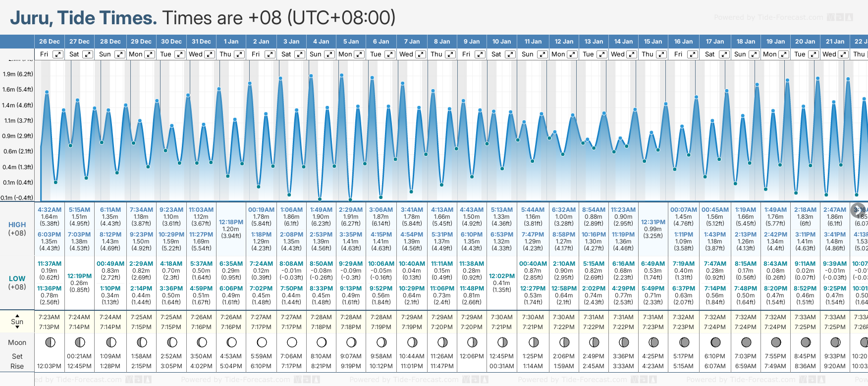
Task: Click the Juru, Tide Times heading
Action: [83, 18]
